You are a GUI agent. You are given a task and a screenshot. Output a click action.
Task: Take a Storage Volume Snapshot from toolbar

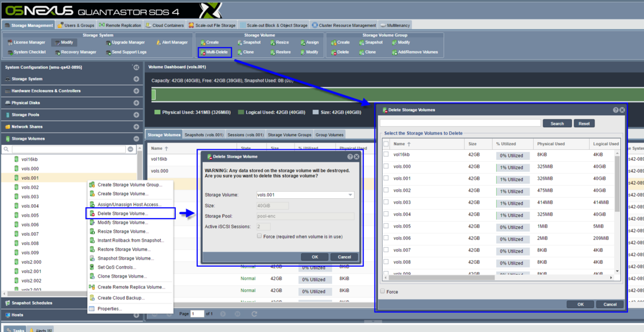[249, 42]
